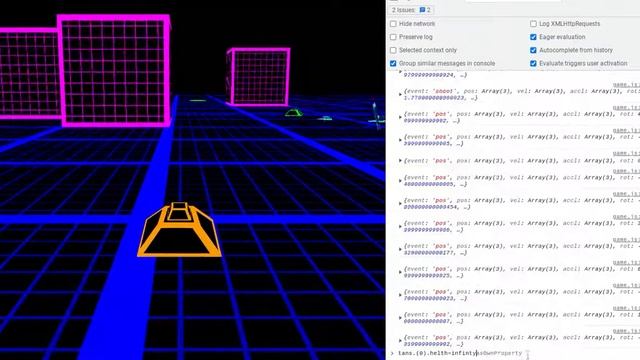Uncheck Evaluate triggers user activation

pos(533,63)
